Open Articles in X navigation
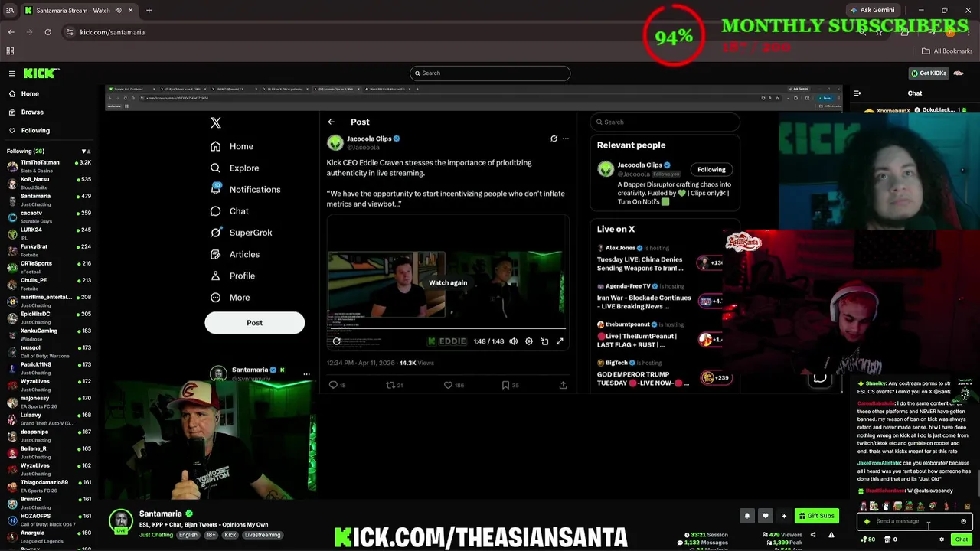The height and width of the screenshot is (551, 980). 235,254
